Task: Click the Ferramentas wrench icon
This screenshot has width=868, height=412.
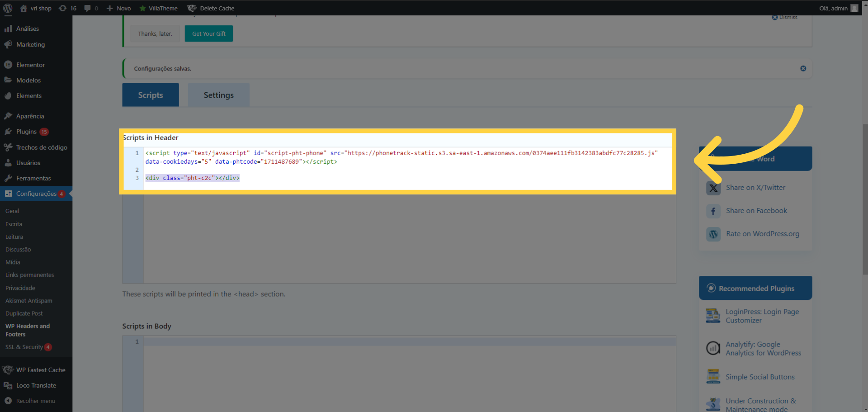Action: pyautogui.click(x=8, y=178)
